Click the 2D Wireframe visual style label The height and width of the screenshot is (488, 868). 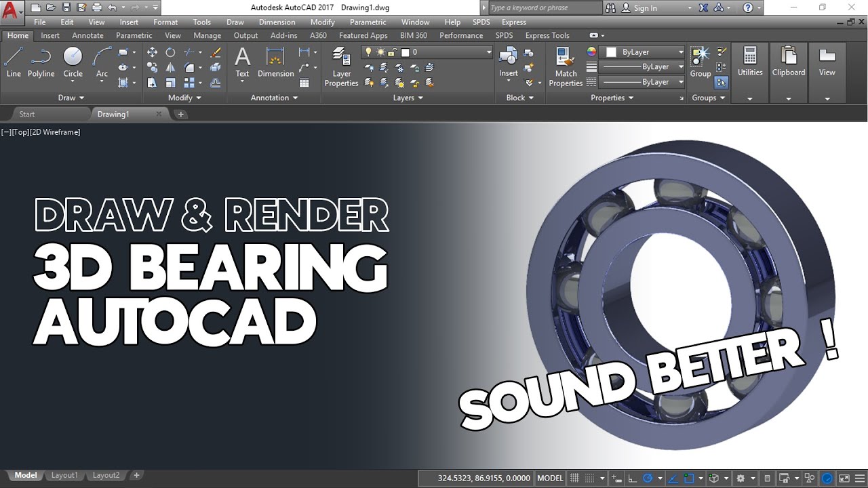(x=55, y=132)
